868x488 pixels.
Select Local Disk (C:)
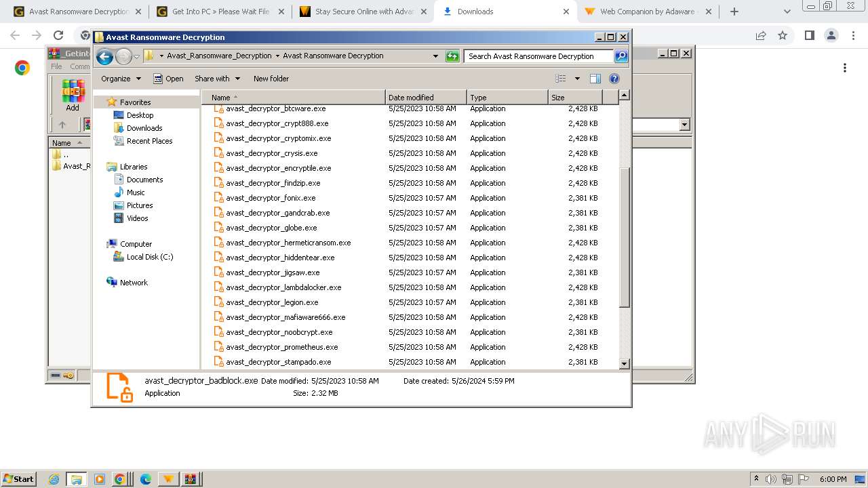pyautogui.click(x=149, y=257)
